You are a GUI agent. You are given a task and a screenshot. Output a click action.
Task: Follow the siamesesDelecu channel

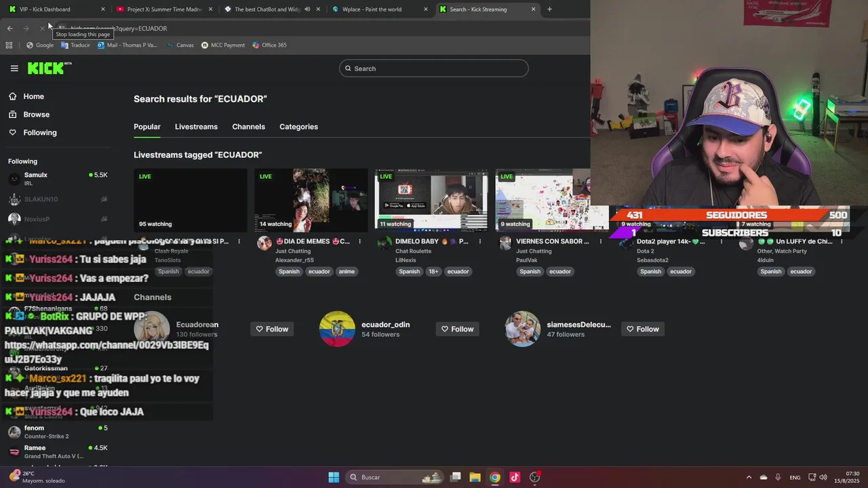(x=642, y=329)
